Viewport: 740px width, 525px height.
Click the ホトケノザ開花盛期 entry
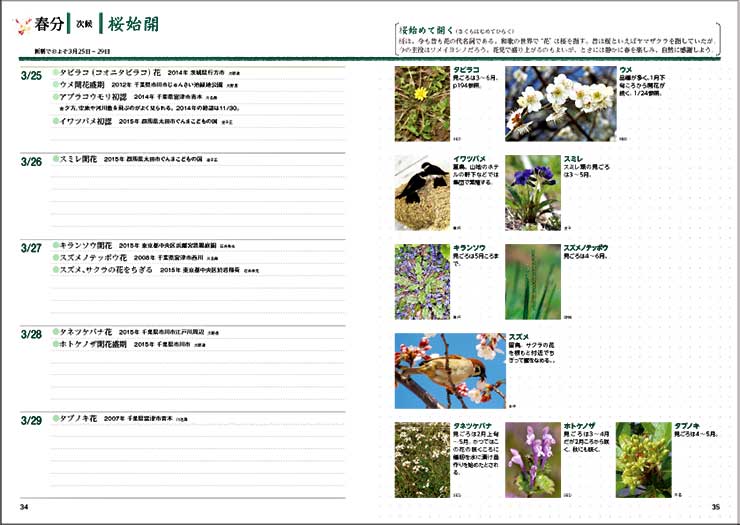pyautogui.click(x=93, y=344)
